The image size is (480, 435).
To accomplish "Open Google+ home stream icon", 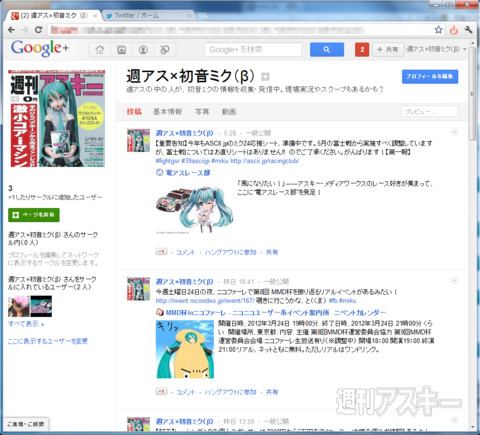I will 99,50.
